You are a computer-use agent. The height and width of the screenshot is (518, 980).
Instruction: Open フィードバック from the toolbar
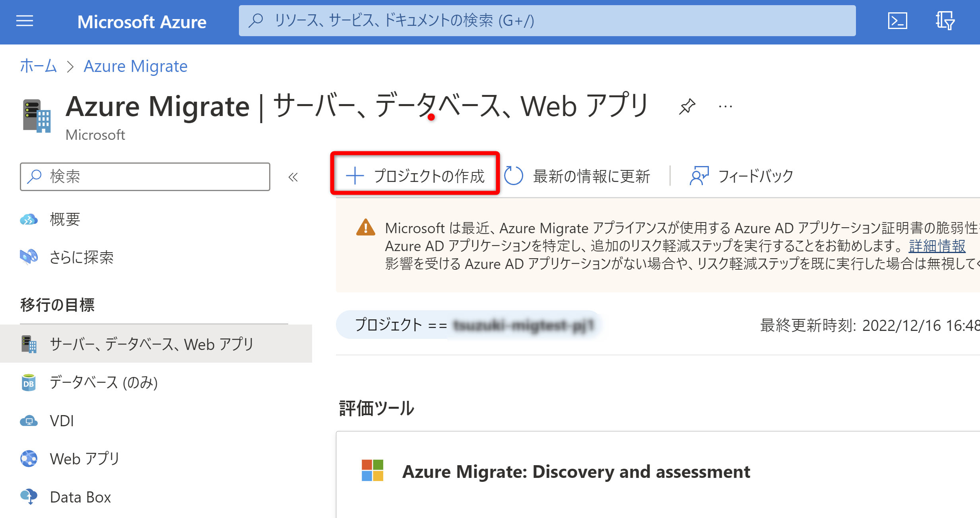click(x=742, y=176)
